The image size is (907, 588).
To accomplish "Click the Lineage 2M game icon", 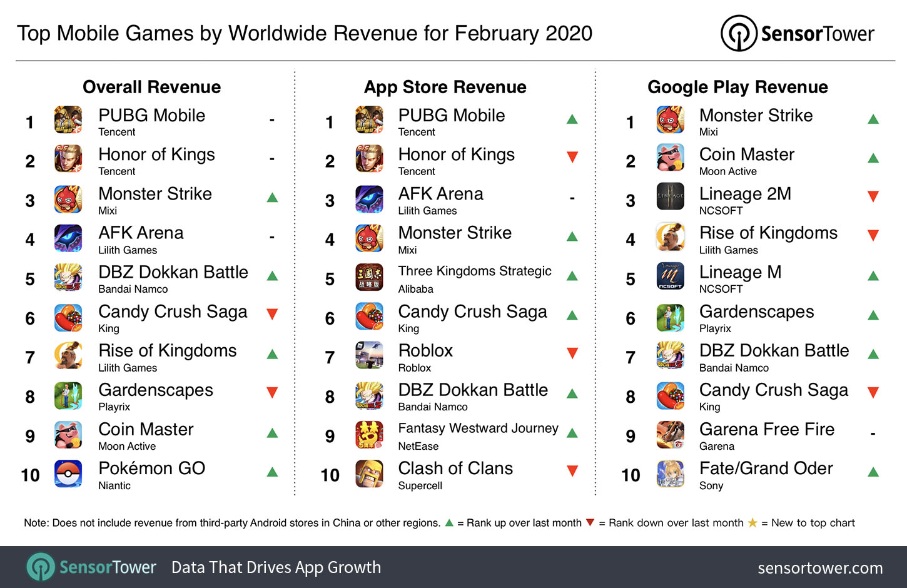I will coord(670,196).
